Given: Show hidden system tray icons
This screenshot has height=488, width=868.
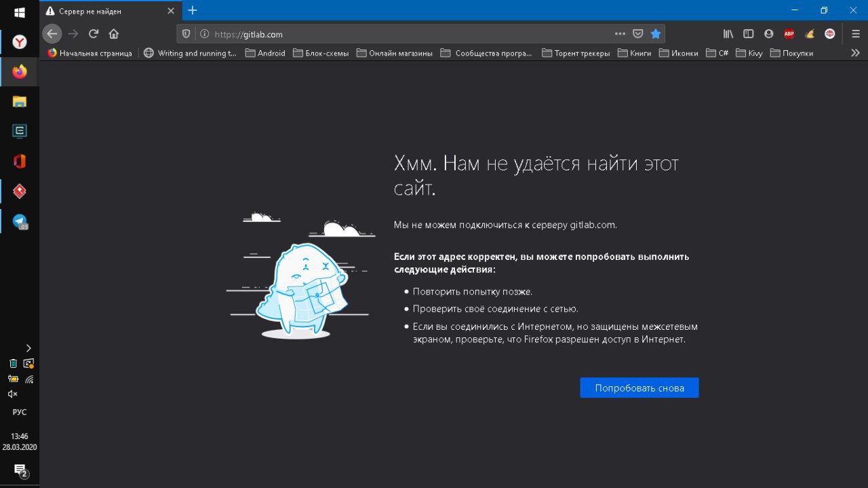Looking at the screenshot, I should (28, 348).
